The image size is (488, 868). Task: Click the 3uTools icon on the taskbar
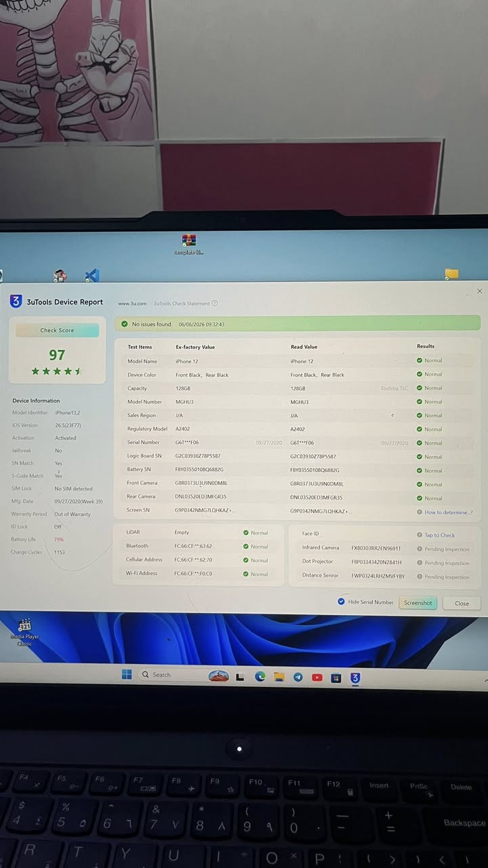(x=355, y=677)
